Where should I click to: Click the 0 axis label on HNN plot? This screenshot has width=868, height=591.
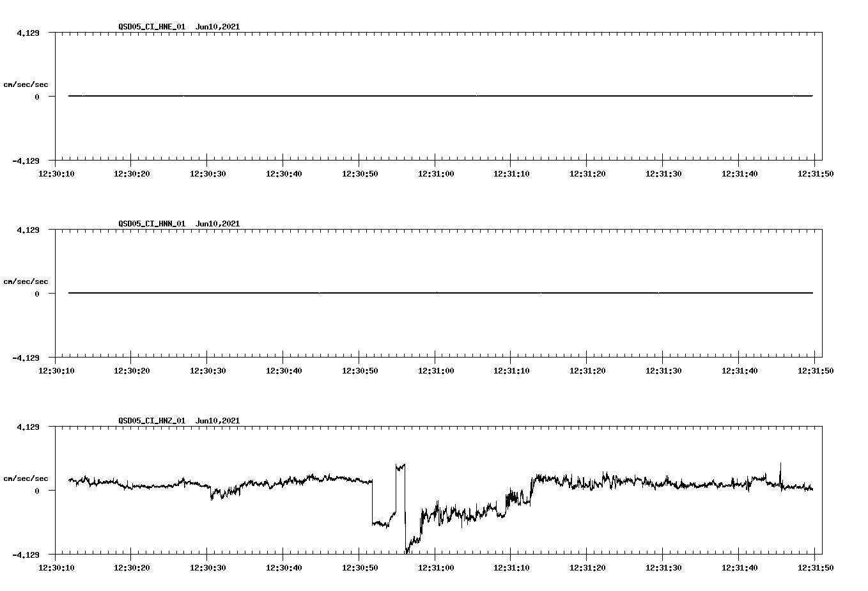pyautogui.click(x=37, y=294)
